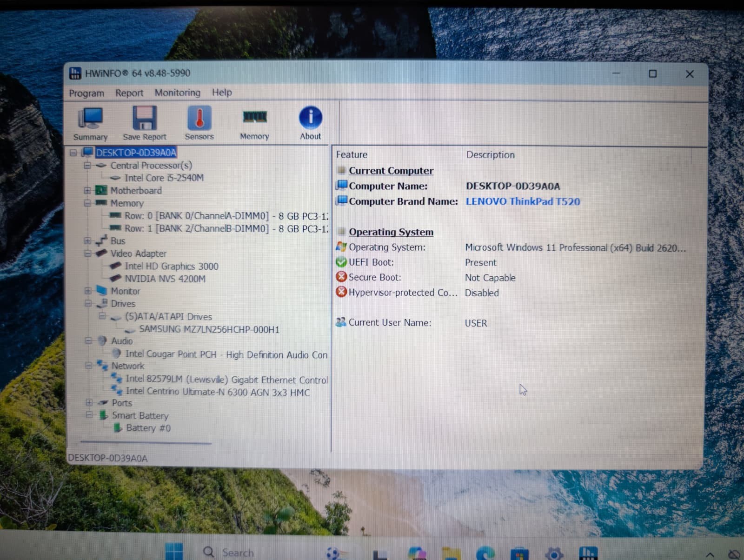The width and height of the screenshot is (744, 560).
Task: Open the LENOVO ThinkPad T520 link
Action: click(523, 201)
